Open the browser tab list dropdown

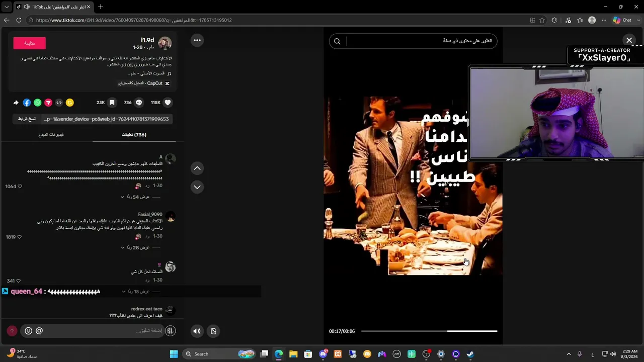pos(7,7)
